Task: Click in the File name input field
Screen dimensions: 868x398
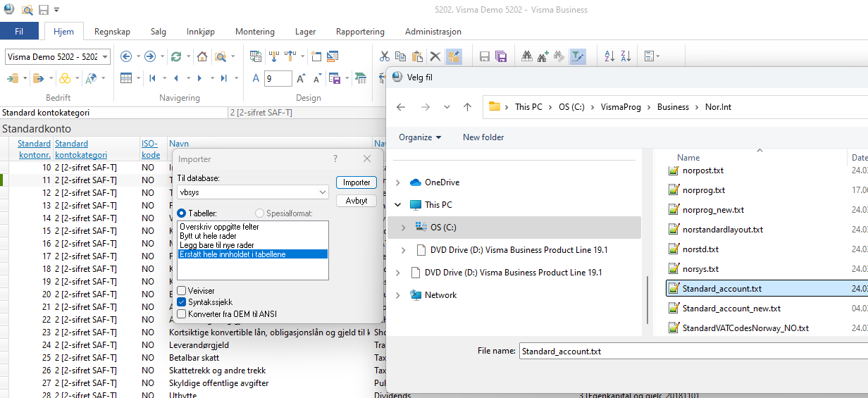Action: pos(694,351)
